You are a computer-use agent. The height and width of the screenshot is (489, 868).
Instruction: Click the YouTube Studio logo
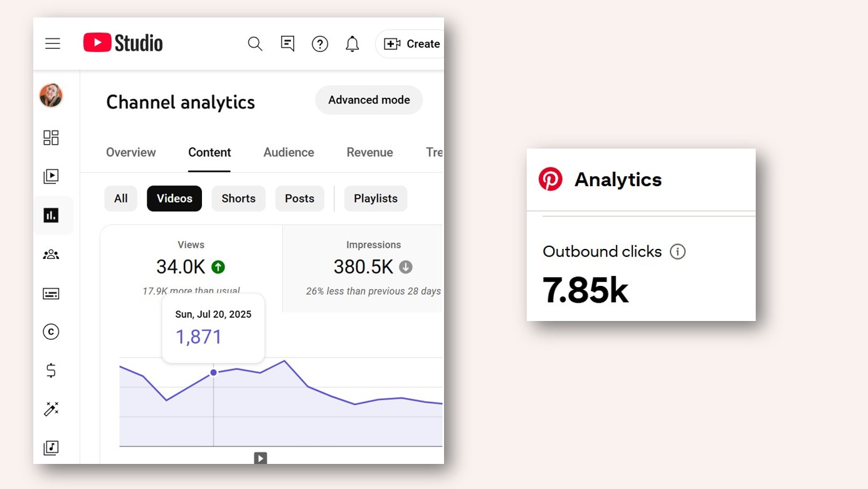point(123,43)
